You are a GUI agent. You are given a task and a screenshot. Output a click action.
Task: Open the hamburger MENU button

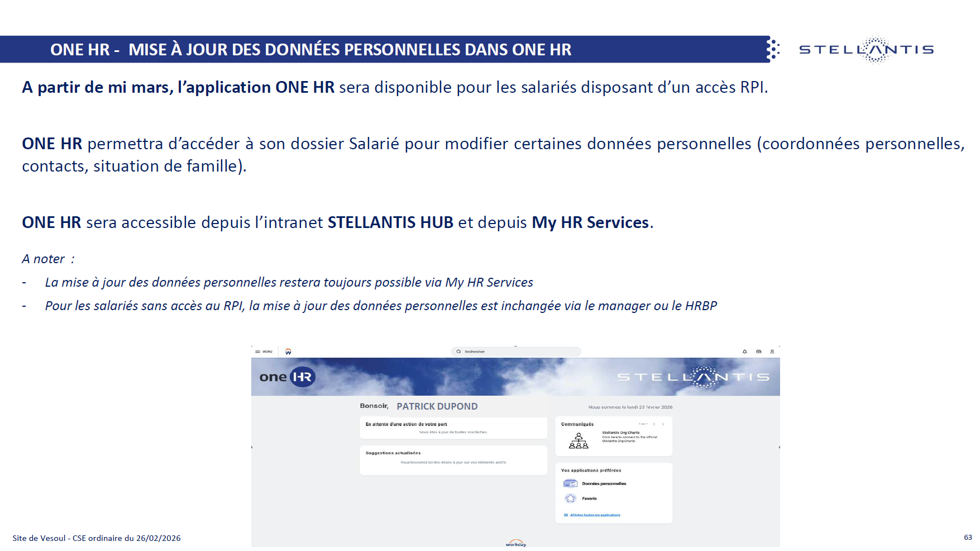point(264,351)
